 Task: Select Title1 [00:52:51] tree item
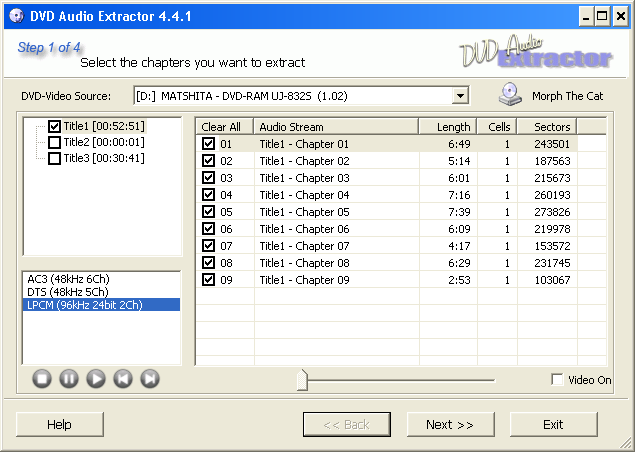tap(104, 126)
